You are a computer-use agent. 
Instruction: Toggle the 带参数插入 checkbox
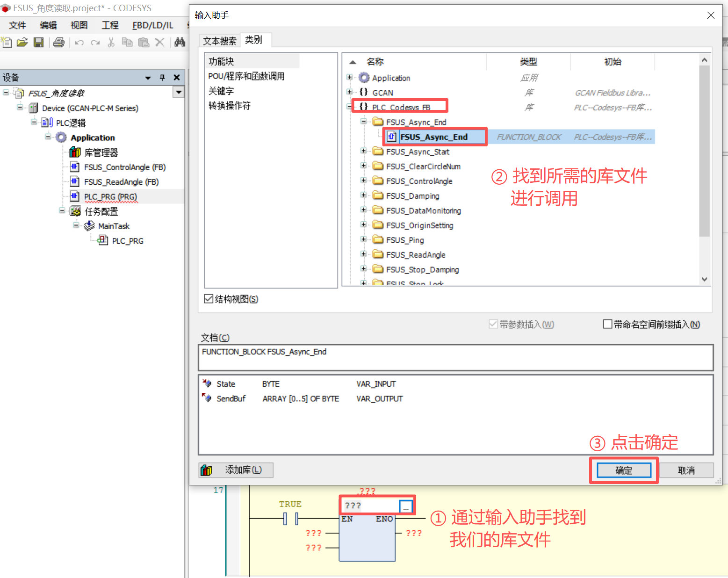click(x=493, y=324)
